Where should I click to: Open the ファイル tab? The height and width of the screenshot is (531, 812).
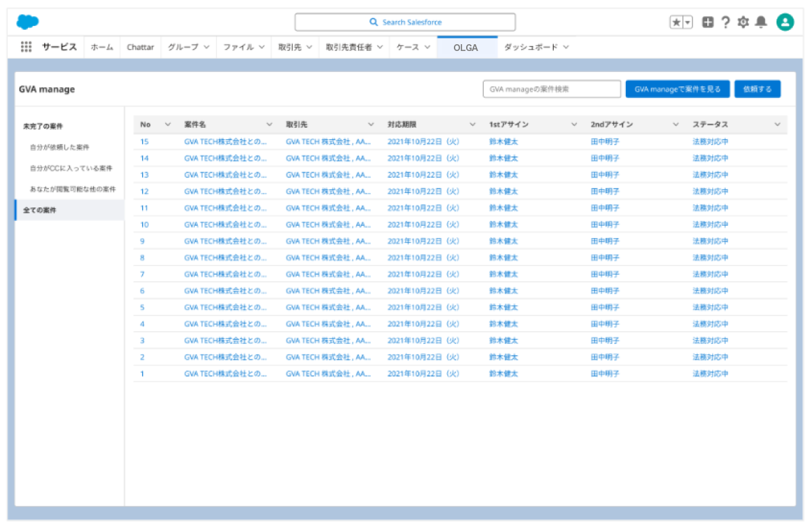tap(244, 47)
